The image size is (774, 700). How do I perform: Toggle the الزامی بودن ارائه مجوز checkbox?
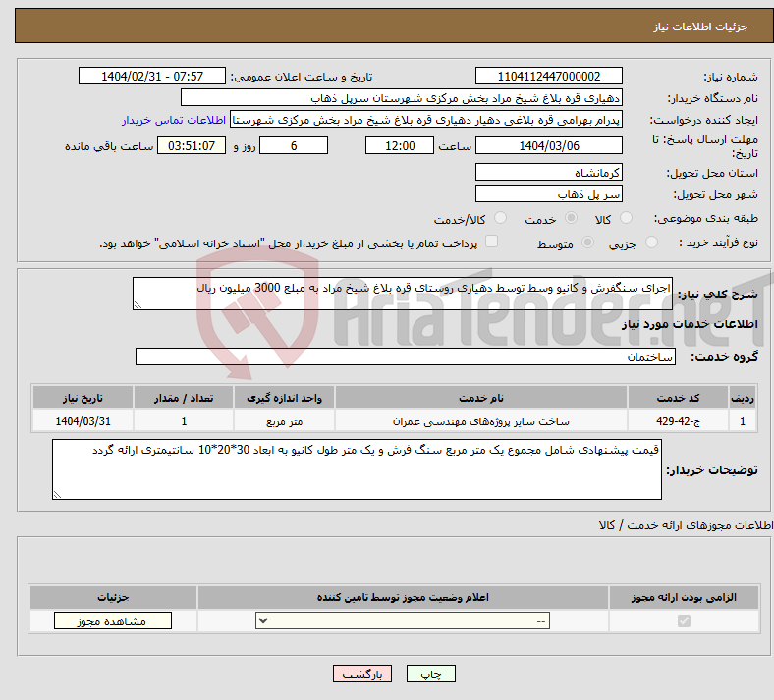[685, 620]
